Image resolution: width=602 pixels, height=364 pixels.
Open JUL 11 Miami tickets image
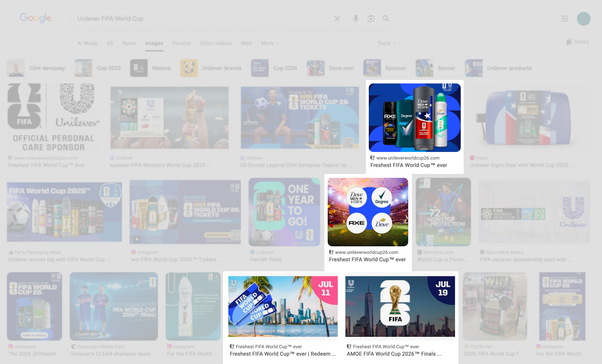[x=283, y=306]
